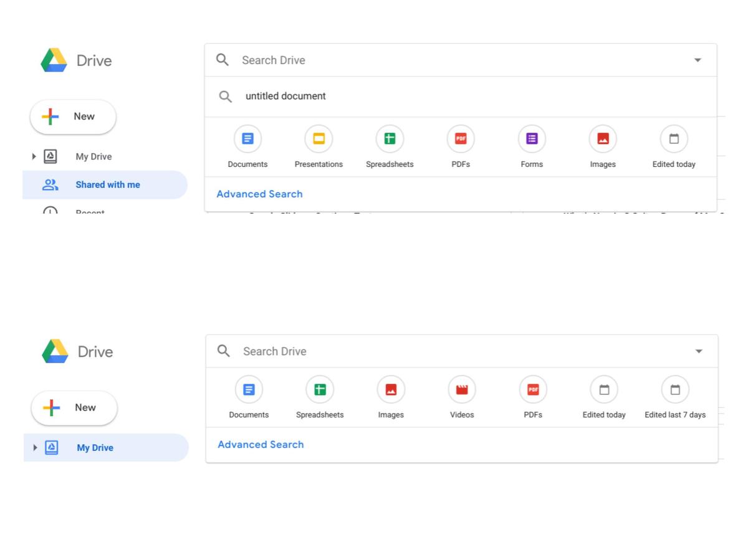Toggle the Edited today filter
748x560 pixels.
(x=674, y=138)
